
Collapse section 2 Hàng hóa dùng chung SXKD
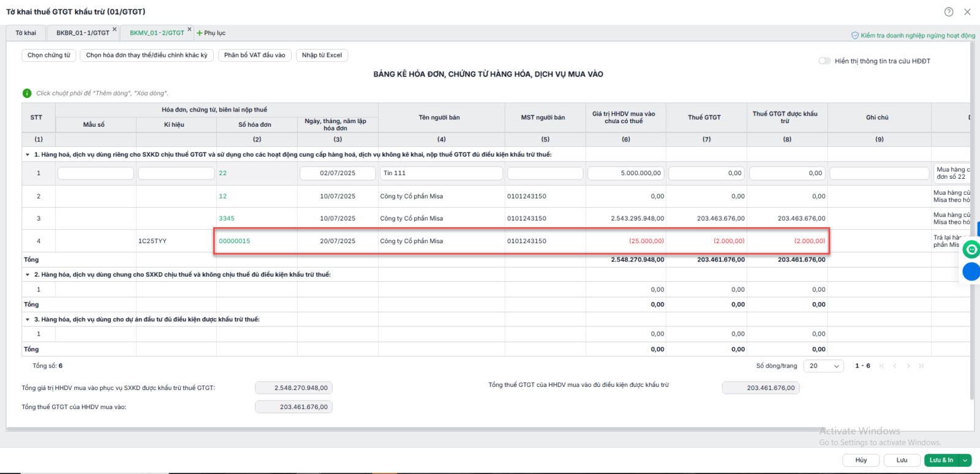[28, 274]
